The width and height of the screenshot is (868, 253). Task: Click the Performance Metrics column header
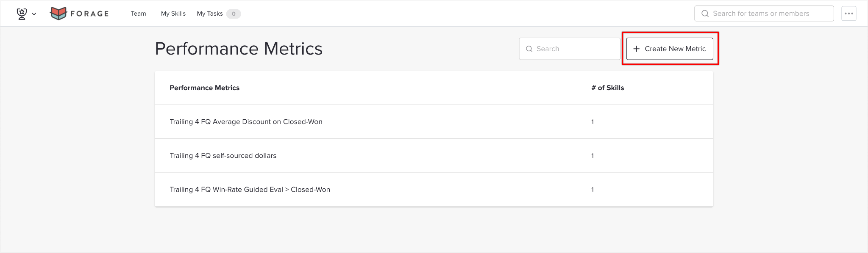coord(205,88)
